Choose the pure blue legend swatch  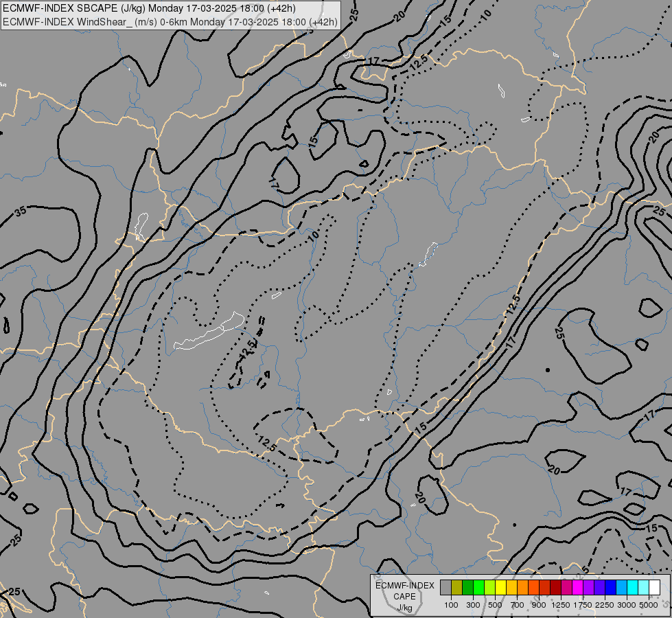tap(611, 588)
